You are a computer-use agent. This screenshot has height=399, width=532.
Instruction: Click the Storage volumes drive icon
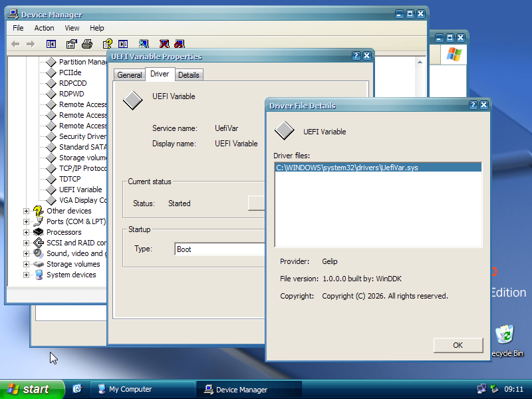(39, 264)
